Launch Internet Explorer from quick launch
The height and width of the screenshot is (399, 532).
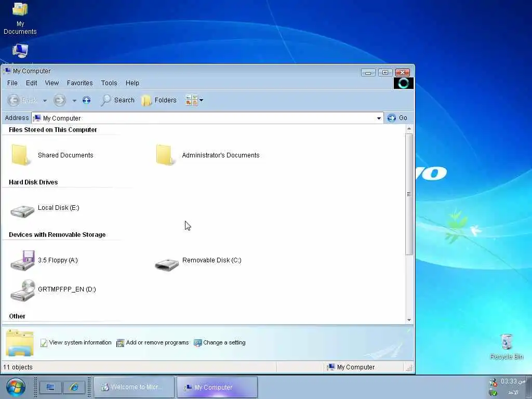click(x=74, y=387)
